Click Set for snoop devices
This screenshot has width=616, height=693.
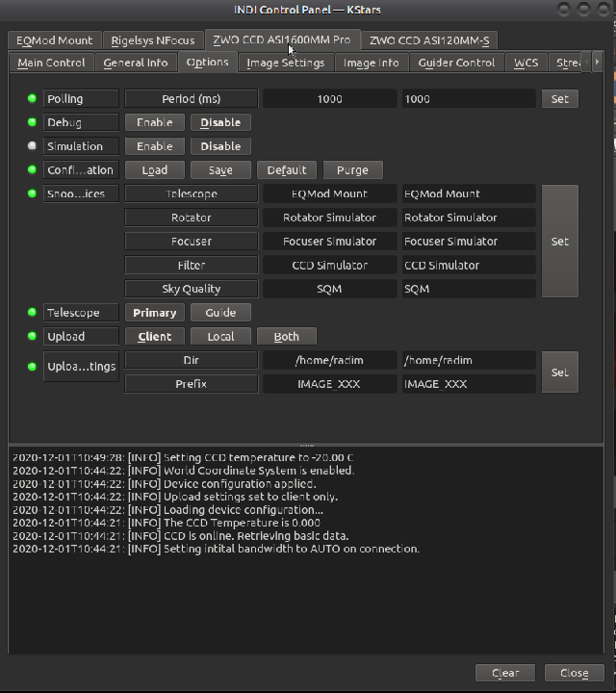(560, 242)
